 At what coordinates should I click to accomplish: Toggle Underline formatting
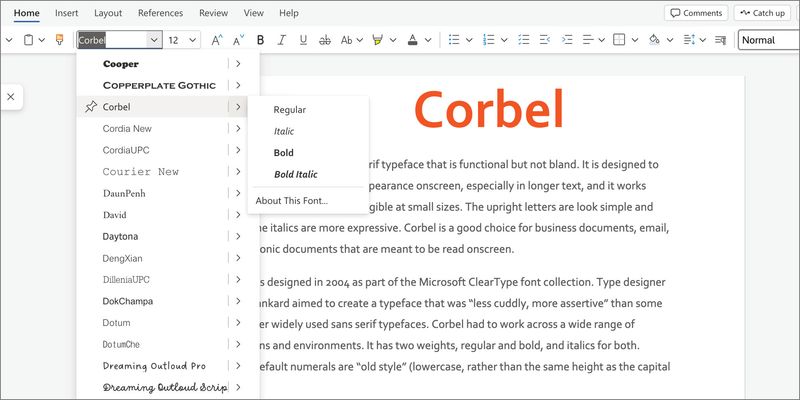303,40
